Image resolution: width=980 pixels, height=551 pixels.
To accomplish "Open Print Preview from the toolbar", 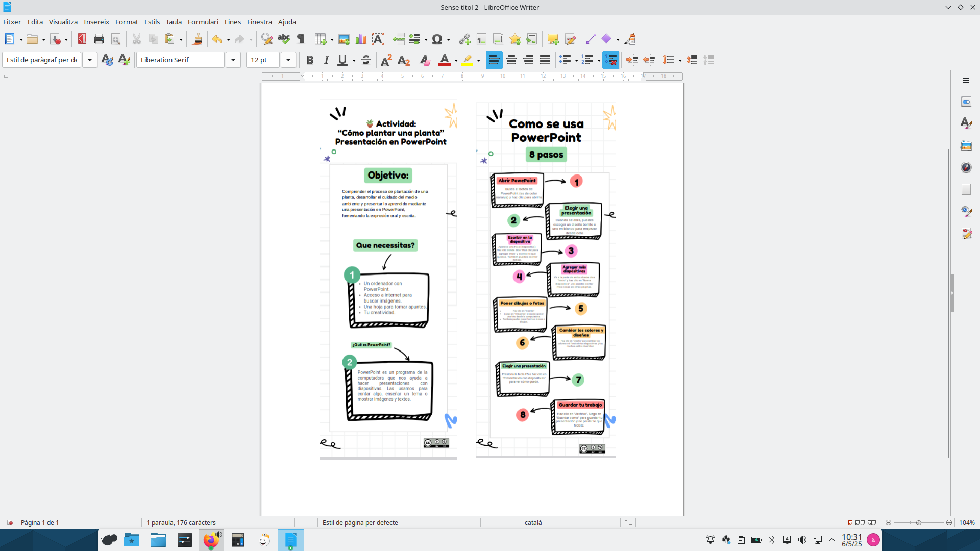I will click(116, 39).
